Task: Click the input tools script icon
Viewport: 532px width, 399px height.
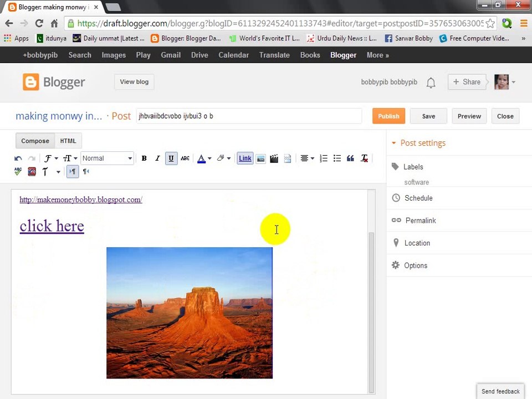Action: point(45,172)
